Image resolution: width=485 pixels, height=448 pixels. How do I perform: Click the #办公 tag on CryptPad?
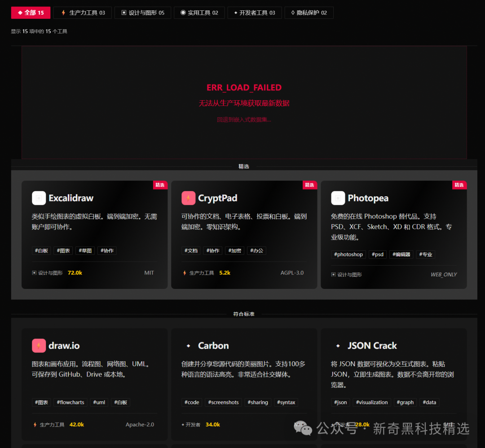(x=257, y=250)
